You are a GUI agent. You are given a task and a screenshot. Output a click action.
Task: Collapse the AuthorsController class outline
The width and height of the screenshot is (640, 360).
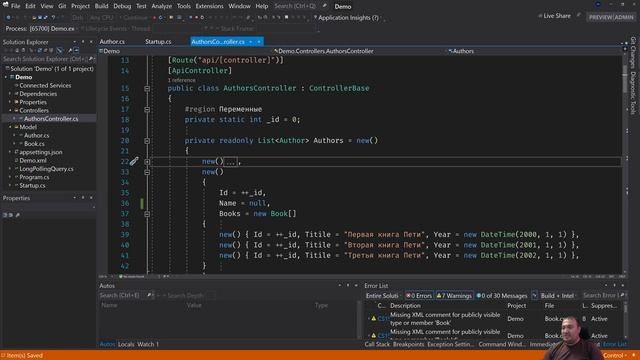[x=147, y=89]
